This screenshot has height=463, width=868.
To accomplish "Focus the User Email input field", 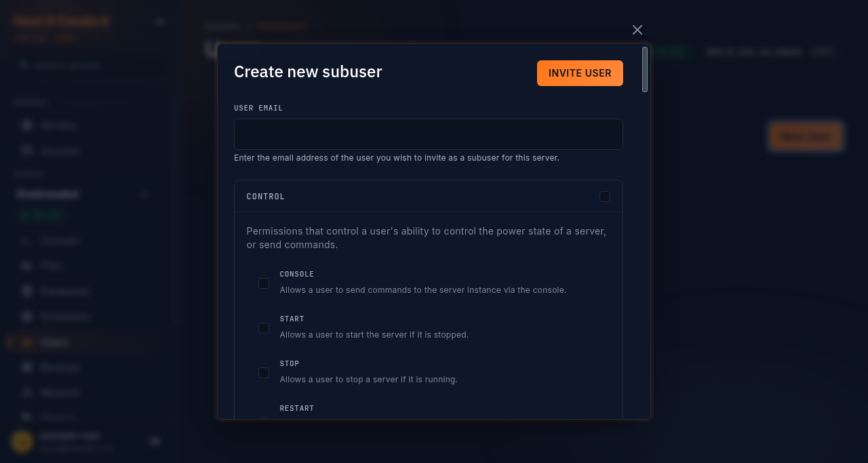I will pyautogui.click(x=429, y=134).
